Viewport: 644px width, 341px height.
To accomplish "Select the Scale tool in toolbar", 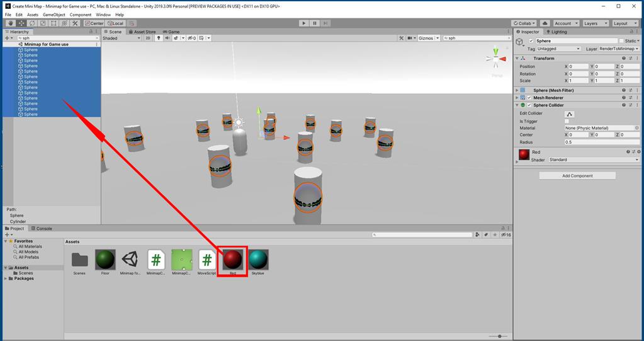I will (43, 23).
